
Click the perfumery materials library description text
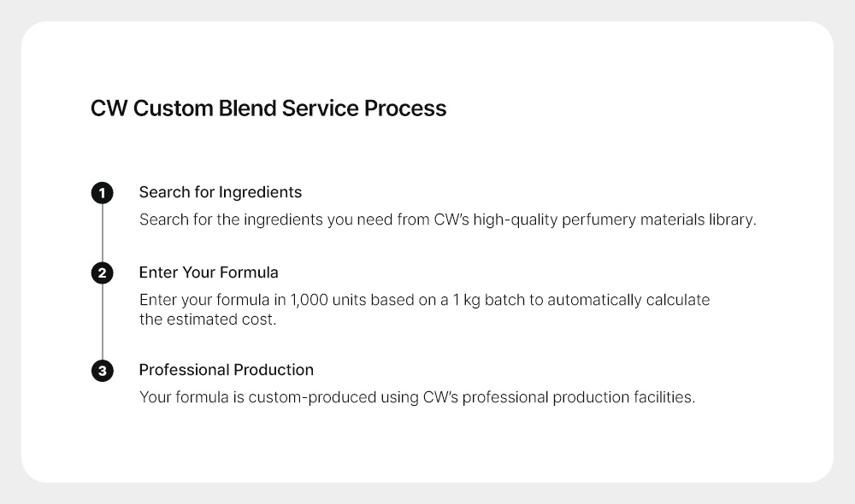(x=448, y=220)
